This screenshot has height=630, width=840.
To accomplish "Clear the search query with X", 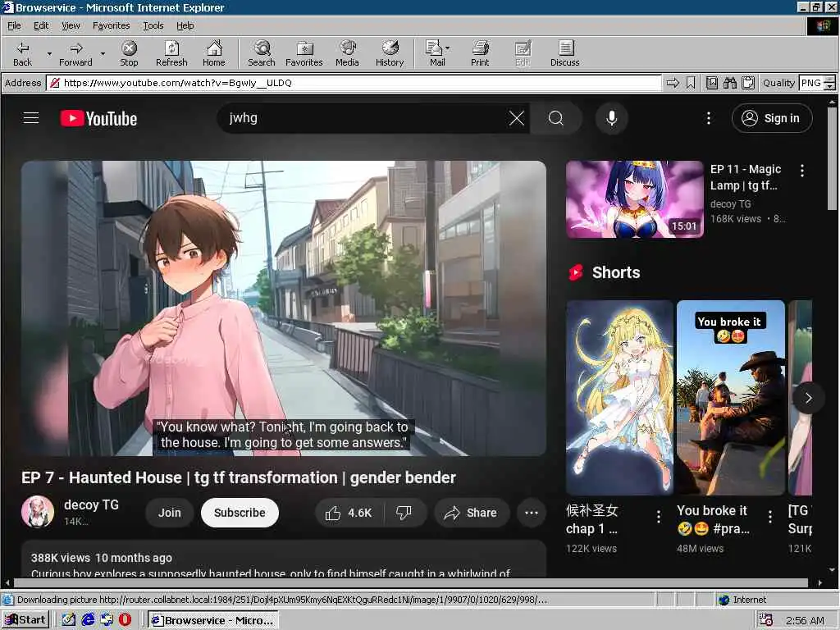I will click(x=517, y=118).
